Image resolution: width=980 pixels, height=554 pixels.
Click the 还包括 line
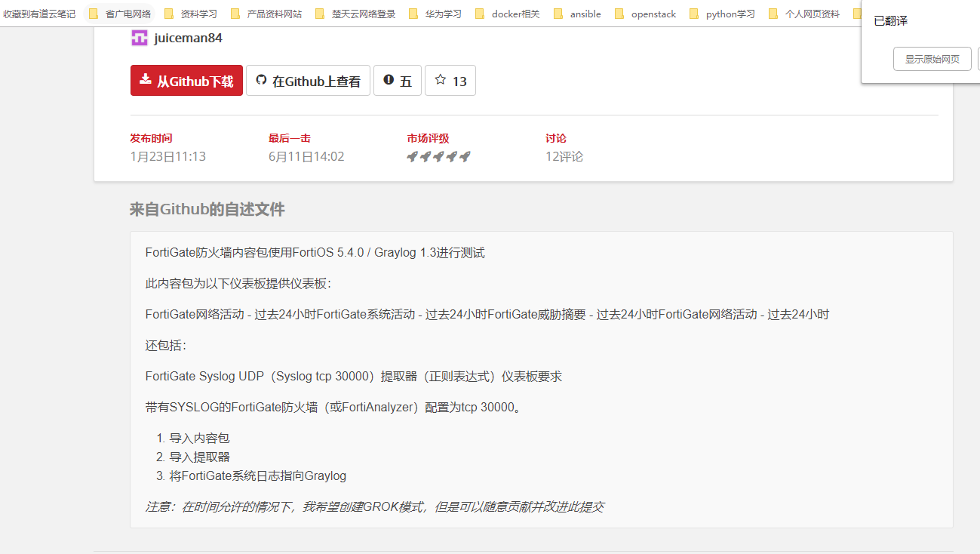tap(165, 346)
